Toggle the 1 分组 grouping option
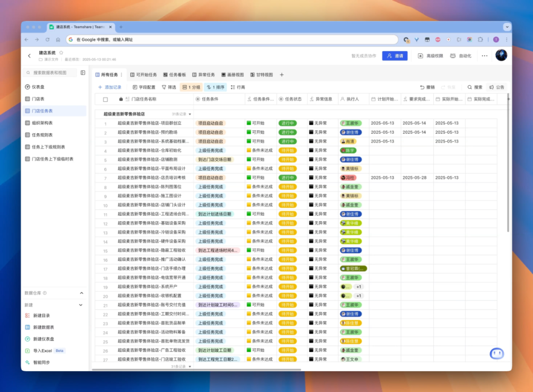Image resolution: width=533 pixels, height=392 pixels. (191, 87)
